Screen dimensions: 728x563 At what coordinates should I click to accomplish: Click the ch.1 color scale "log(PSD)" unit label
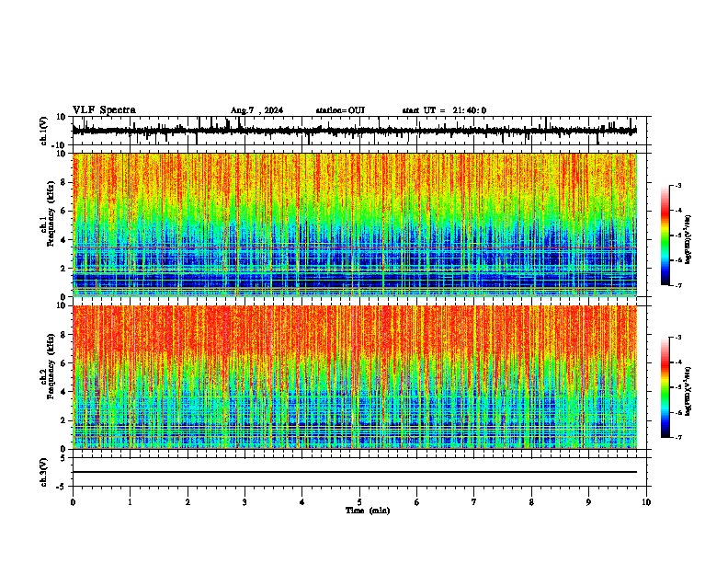[x=688, y=240]
